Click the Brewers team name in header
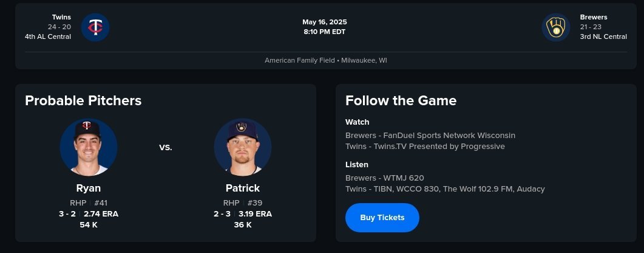This screenshot has width=644, height=253. (x=593, y=17)
